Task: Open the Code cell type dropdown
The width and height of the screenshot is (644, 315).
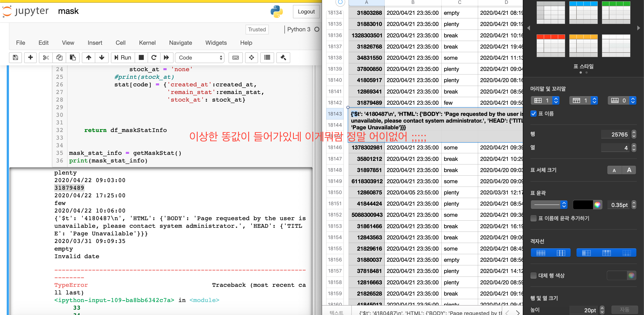Action: click(x=199, y=57)
